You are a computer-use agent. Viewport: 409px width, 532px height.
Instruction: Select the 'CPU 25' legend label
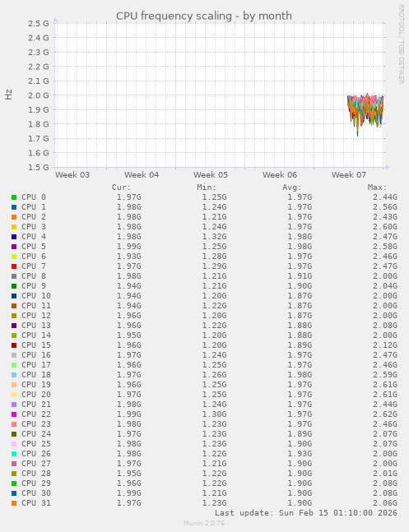36,444
